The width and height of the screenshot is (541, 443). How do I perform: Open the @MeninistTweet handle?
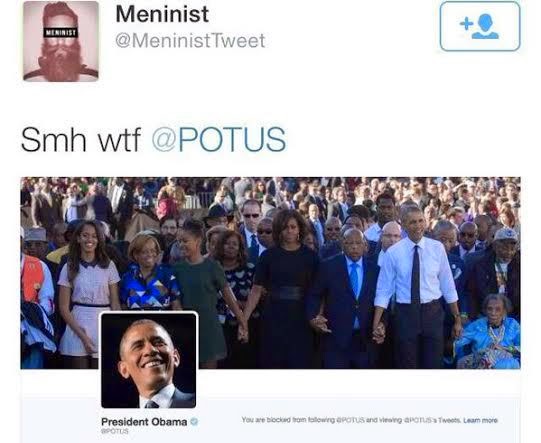tap(190, 41)
